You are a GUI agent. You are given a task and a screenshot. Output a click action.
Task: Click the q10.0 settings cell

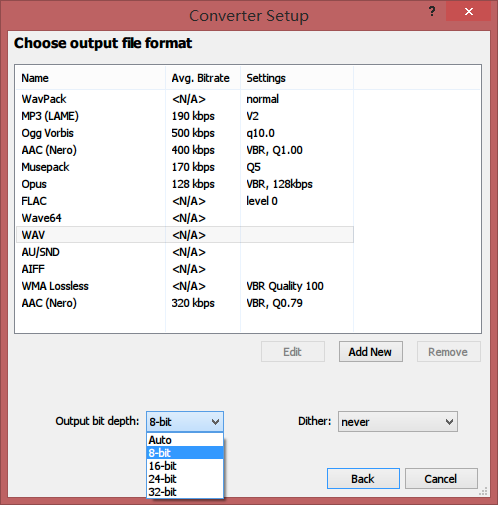260,133
